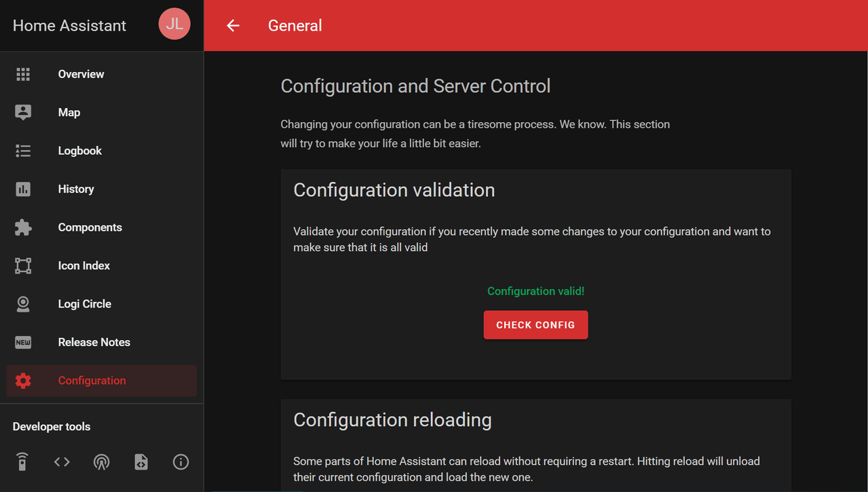Click the Configuration reloading card heading
This screenshot has width=868, height=492.
click(x=392, y=419)
